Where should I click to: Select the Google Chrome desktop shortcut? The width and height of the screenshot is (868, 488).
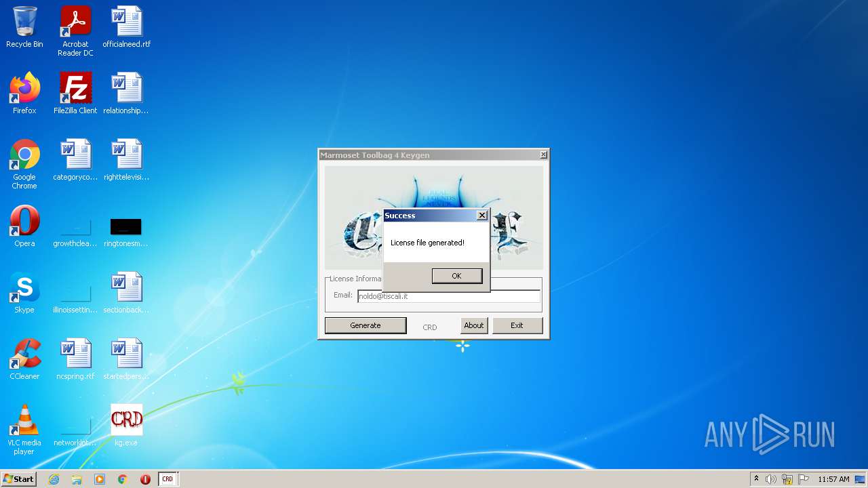pyautogui.click(x=24, y=164)
